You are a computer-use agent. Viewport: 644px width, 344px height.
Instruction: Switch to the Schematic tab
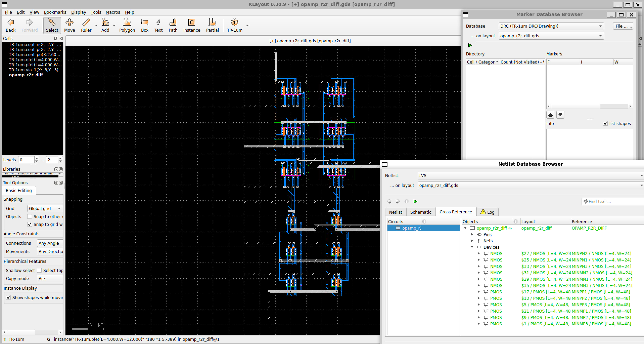(x=421, y=212)
